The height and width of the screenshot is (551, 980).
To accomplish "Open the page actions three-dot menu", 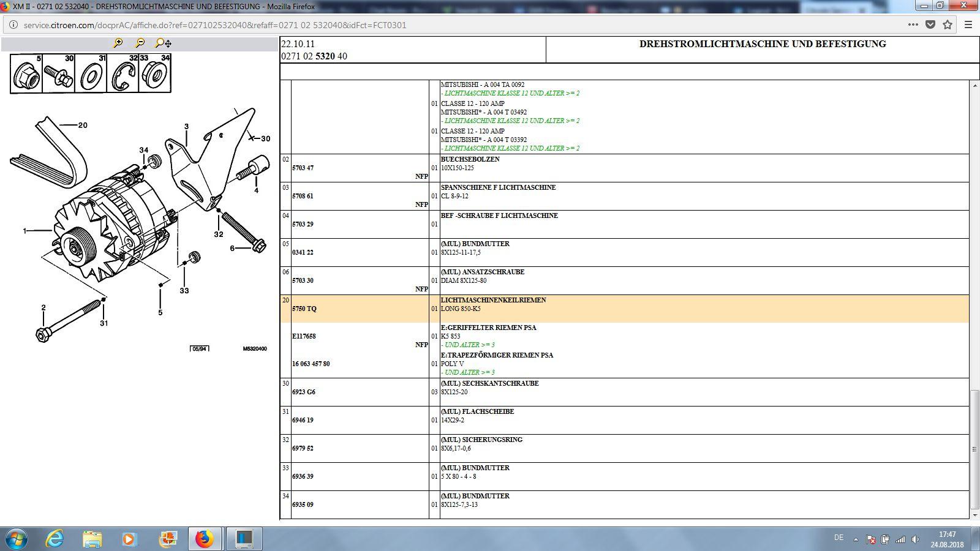I will pos(913,25).
